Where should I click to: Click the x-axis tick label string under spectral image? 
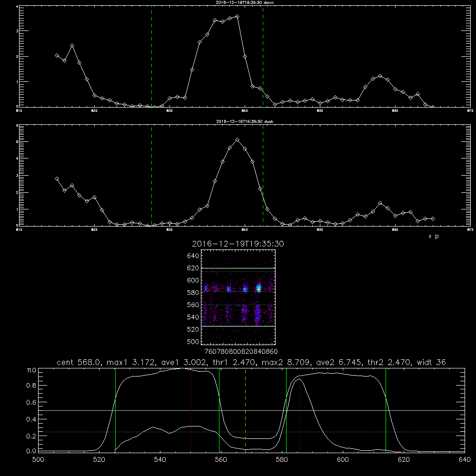click(x=241, y=351)
